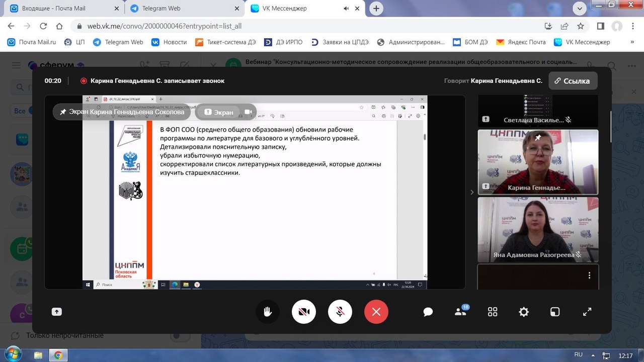Select Карина Геннадьевна's video thumbnail
Viewport: 644px width, 362px height.
[538, 162]
